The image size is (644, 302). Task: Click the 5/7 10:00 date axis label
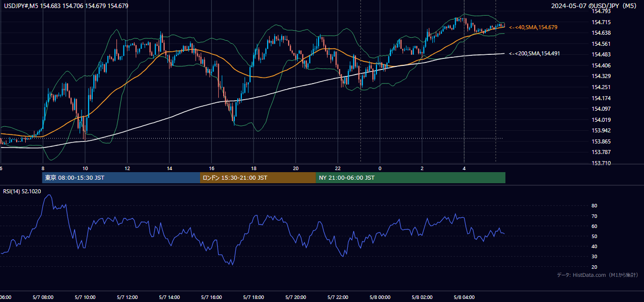[x=85, y=297]
